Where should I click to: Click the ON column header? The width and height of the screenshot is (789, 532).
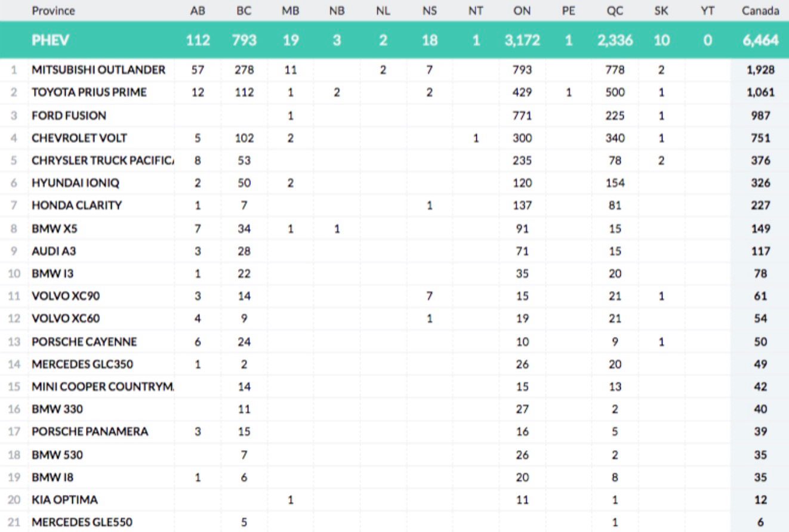[522, 11]
